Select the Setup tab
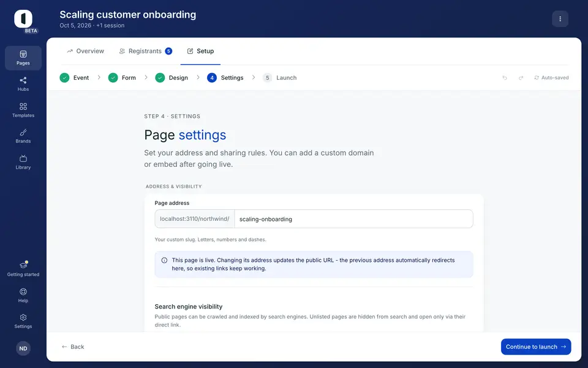The image size is (588, 368). tap(201, 51)
